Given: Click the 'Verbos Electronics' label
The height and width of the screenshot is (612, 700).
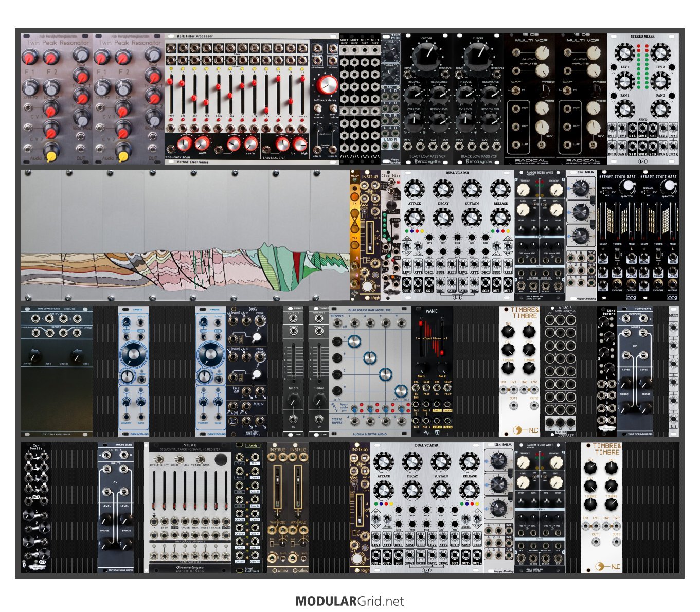Looking at the screenshot, I should pos(193,162).
